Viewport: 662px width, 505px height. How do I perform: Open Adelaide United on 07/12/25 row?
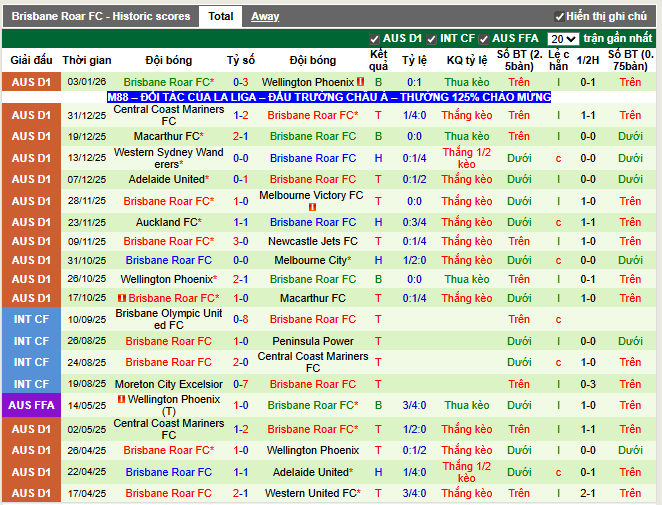[x=166, y=179]
